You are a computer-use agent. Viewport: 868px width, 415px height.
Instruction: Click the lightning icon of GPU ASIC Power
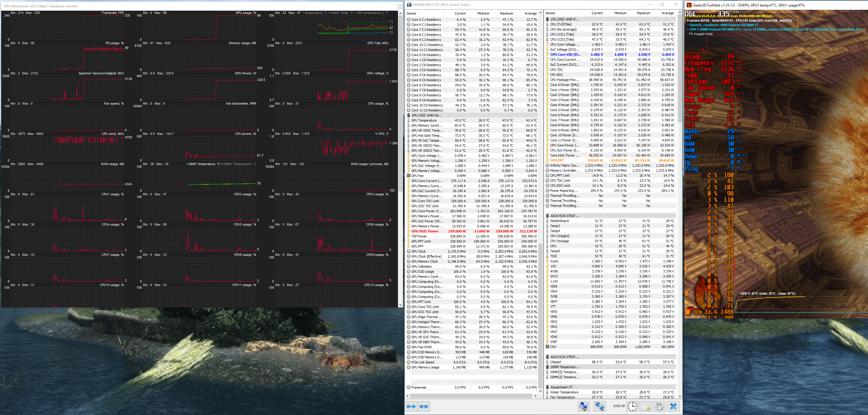pyautogui.click(x=408, y=231)
